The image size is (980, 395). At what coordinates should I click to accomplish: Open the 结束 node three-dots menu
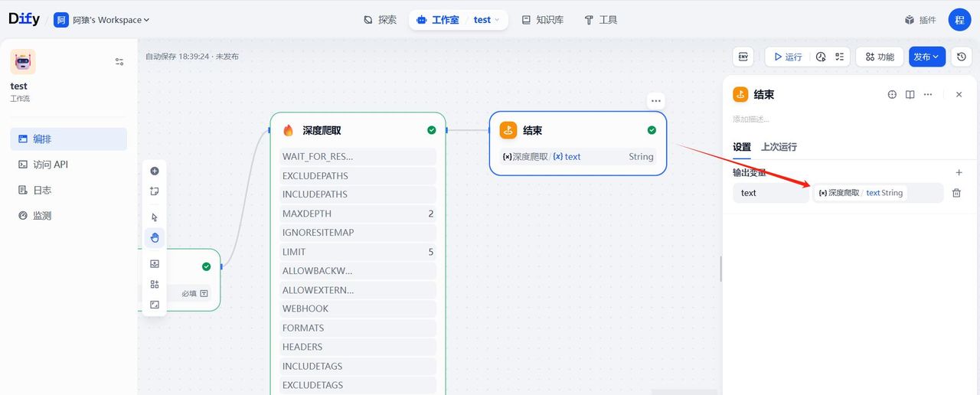[x=655, y=100]
